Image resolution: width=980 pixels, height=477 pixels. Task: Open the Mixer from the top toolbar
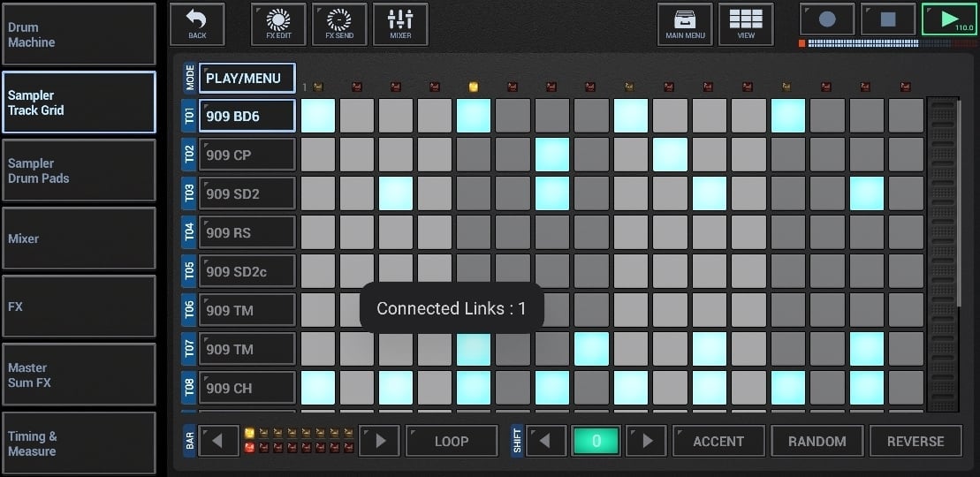[400, 25]
